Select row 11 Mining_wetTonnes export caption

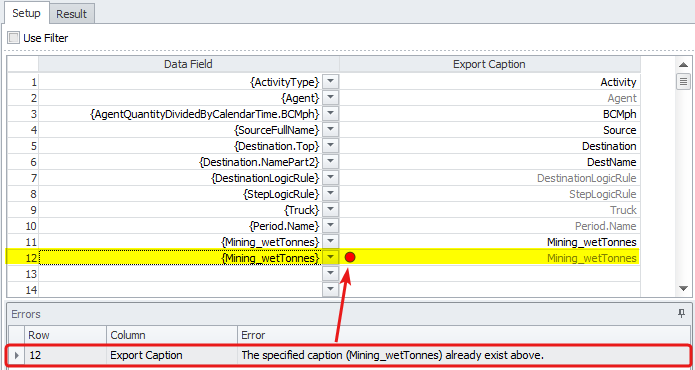pyautogui.click(x=489, y=241)
